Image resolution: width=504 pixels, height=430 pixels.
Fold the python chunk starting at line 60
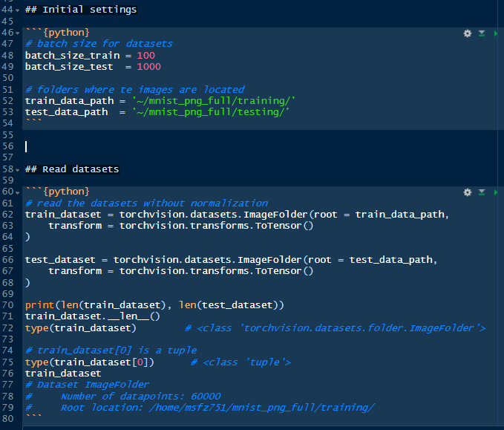18,192
